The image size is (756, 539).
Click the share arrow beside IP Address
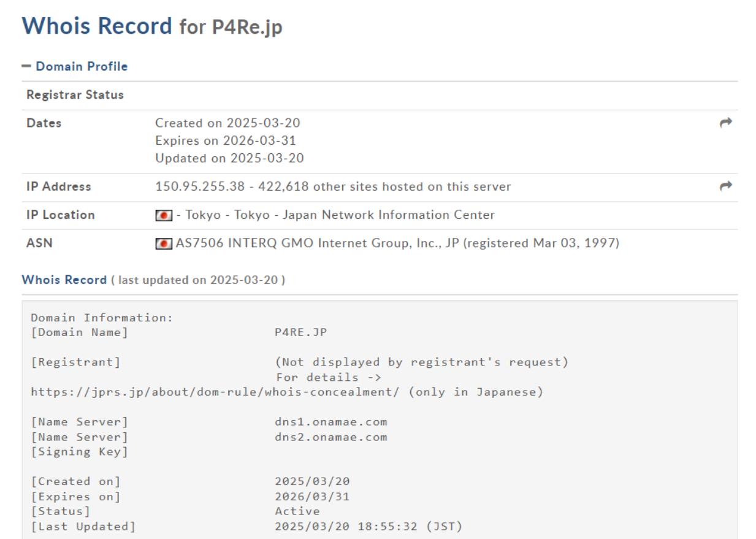(x=725, y=186)
